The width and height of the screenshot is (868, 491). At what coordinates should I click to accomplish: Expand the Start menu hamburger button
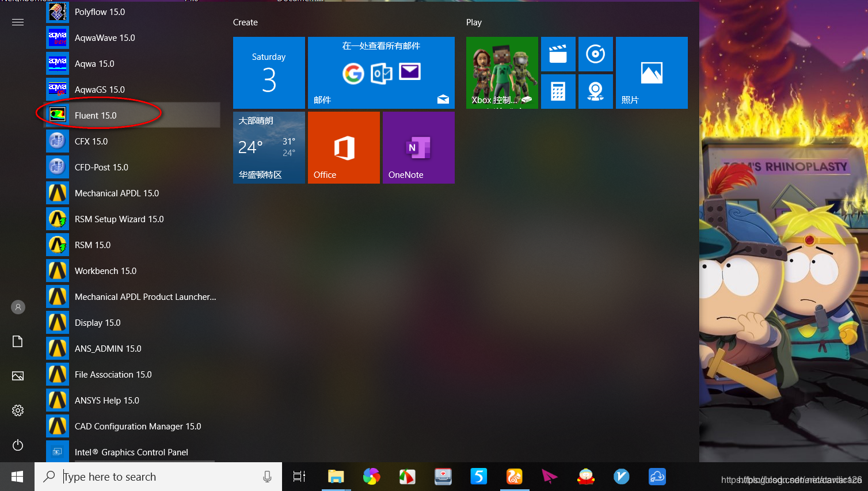pos(18,22)
